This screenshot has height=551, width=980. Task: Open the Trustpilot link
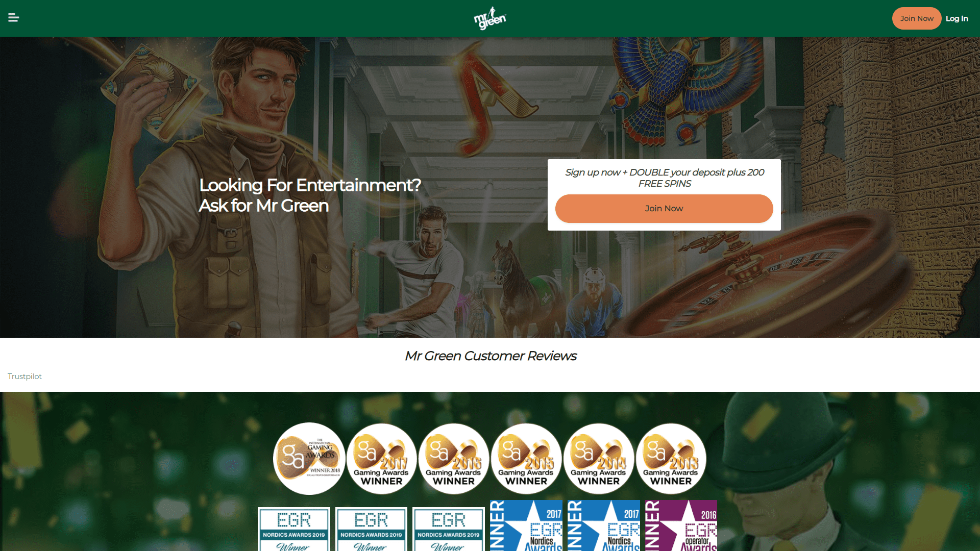[x=24, y=377]
